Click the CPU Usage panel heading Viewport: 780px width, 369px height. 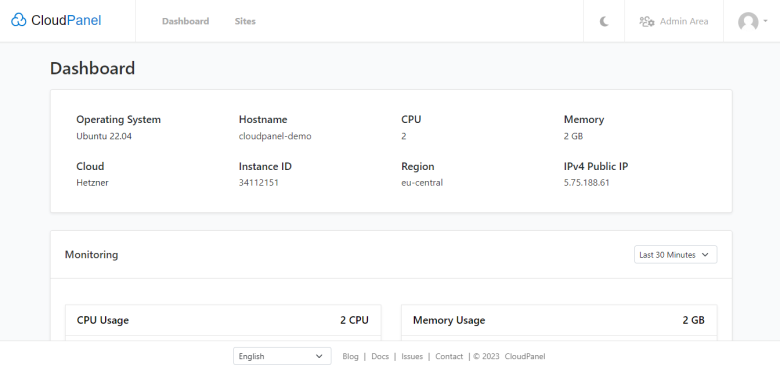point(103,320)
